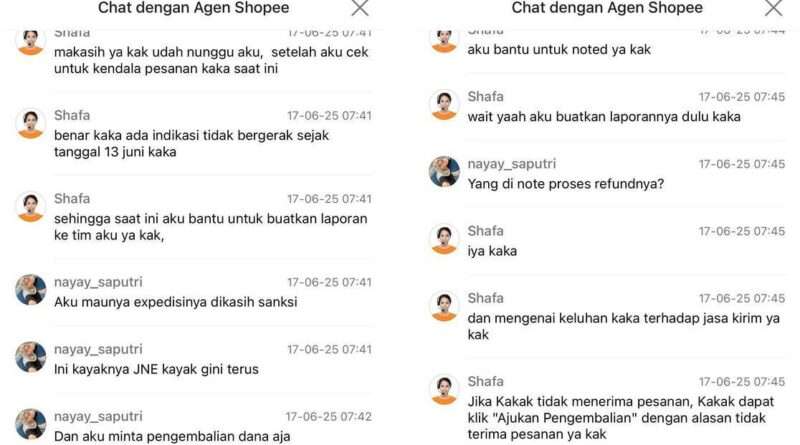Select message 'Yang di note proses refundnya?'

[566, 184]
